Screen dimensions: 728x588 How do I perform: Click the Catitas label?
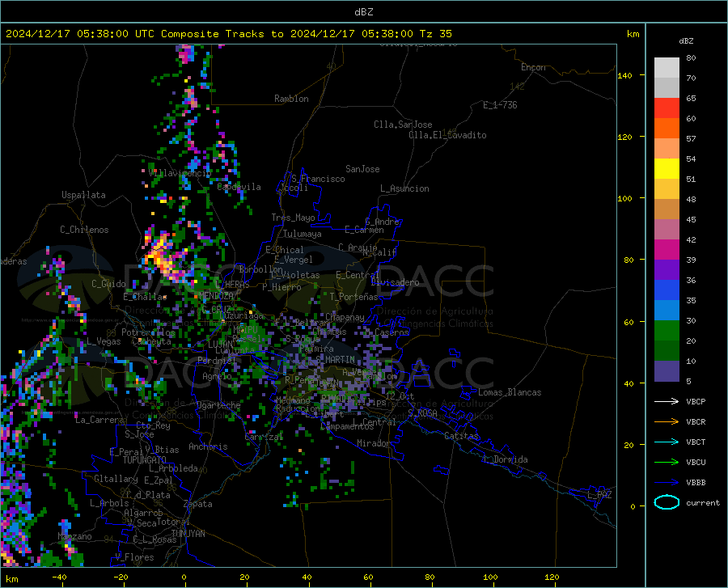(x=461, y=436)
